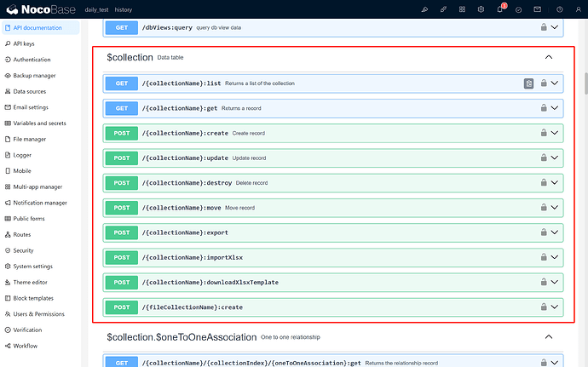Click the page vertical scrollbar thumb
The height and width of the screenshot is (367, 588).
pyautogui.click(x=585, y=83)
